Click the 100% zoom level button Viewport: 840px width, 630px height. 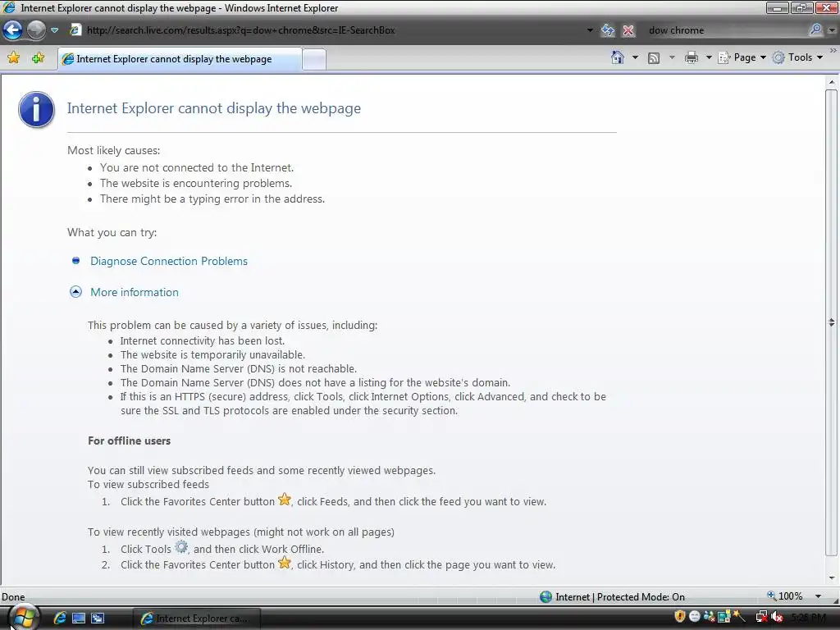coord(785,596)
